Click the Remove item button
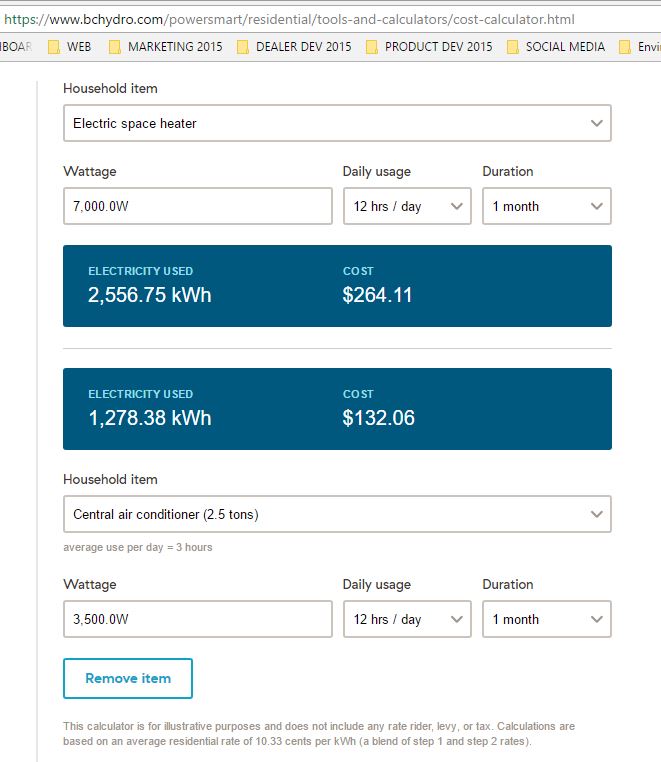Viewport: 661px width, 762px height. click(x=128, y=678)
